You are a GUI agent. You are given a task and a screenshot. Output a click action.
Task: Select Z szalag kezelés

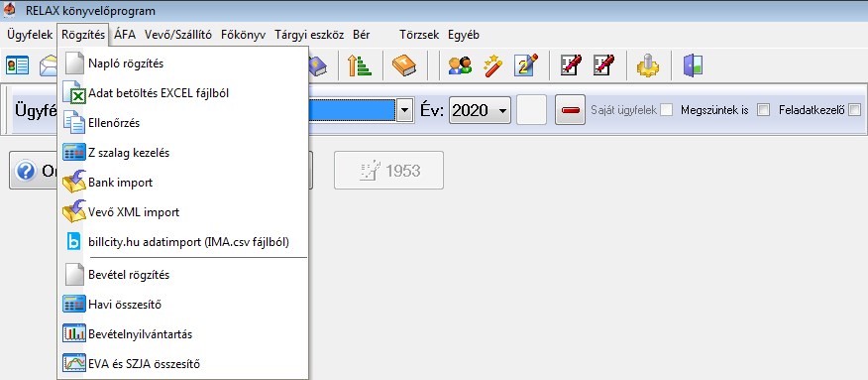click(x=182, y=153)
